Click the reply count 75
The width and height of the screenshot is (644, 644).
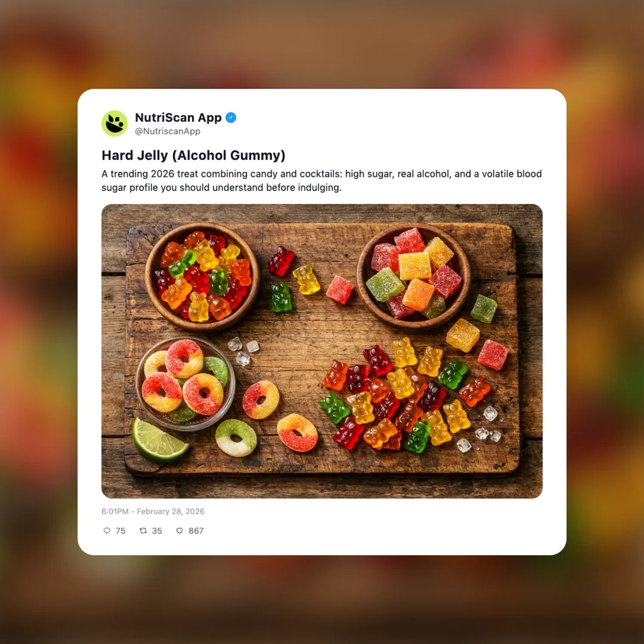[120, 531]
